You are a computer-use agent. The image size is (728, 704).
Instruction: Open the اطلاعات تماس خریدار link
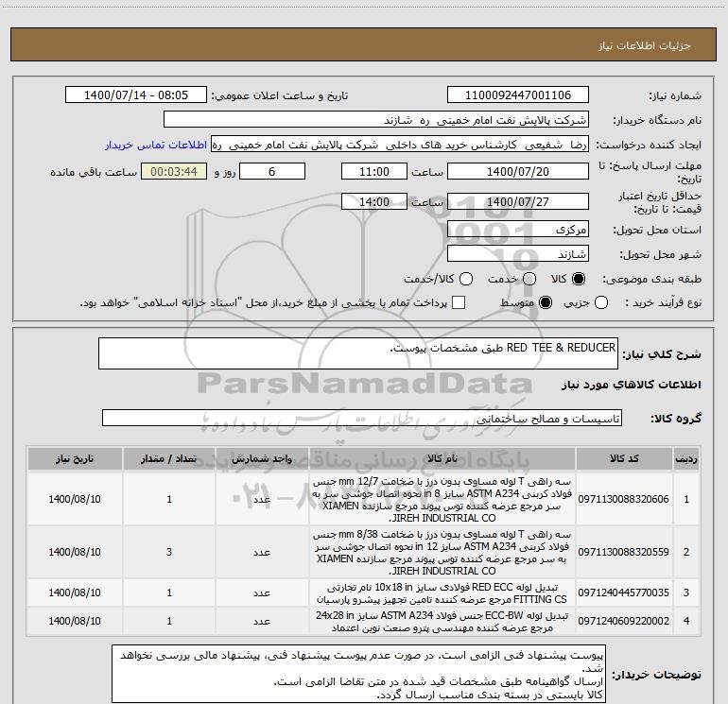coord(156,145)
